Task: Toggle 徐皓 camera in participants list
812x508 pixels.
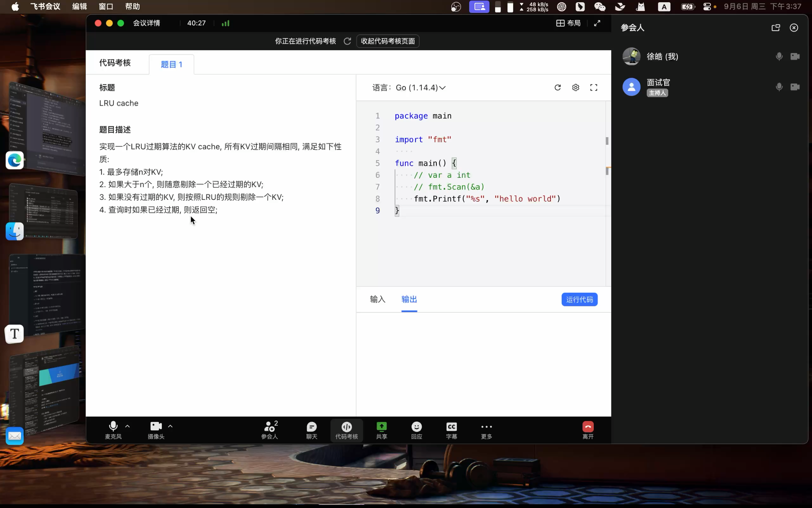Action: (x=795, y=57)
